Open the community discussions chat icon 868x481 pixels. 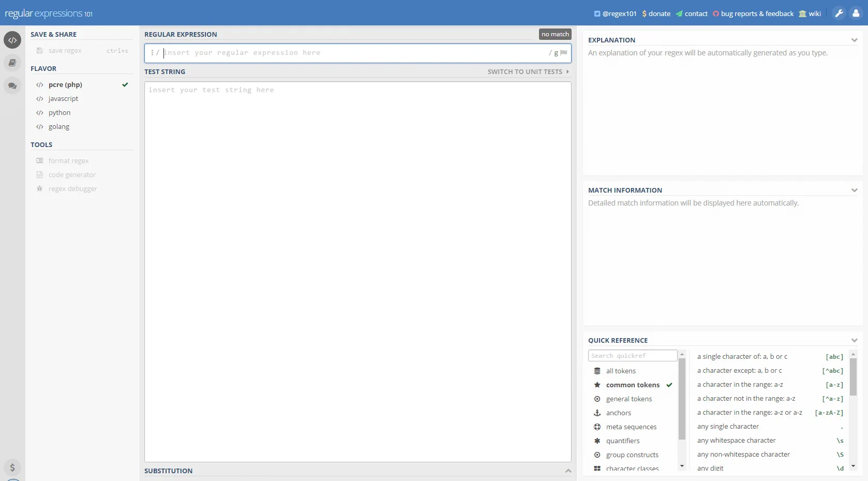12,85
